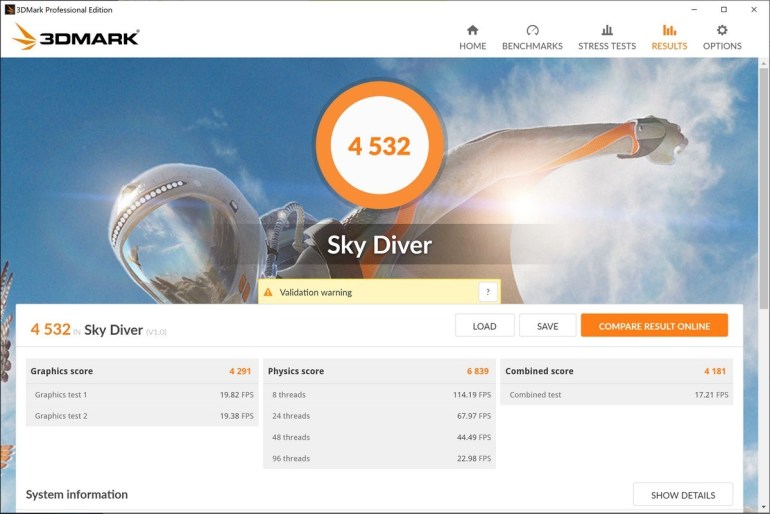Select the Physics score header

296,371
